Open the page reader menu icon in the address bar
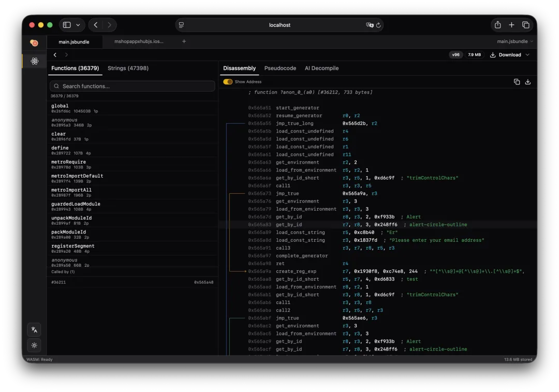559x392 pixels. tap(182, 25)
